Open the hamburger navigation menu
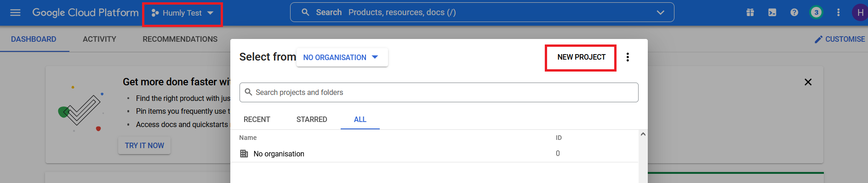Viewport: 868px width, 183px height. pos(15,13)
